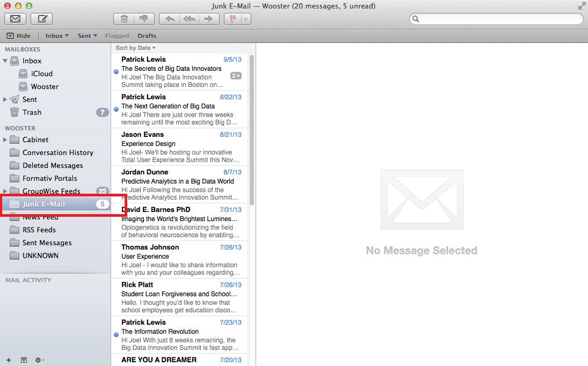The height and width of the screenshot is (366, 588).
Task: Select the Junk E-Mail folder
Action: [x=55, y=204]
